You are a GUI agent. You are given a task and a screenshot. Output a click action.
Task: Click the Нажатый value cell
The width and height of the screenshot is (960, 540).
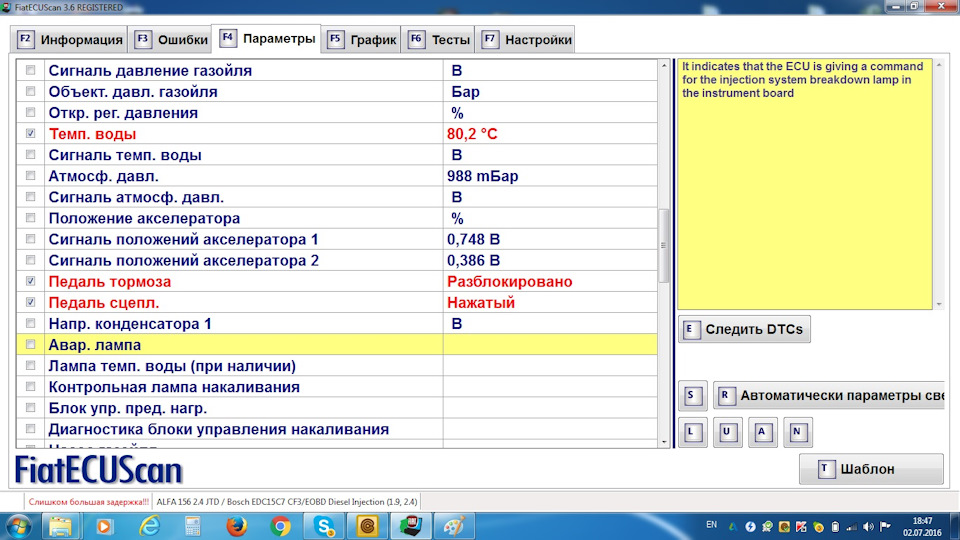[550, 302]
